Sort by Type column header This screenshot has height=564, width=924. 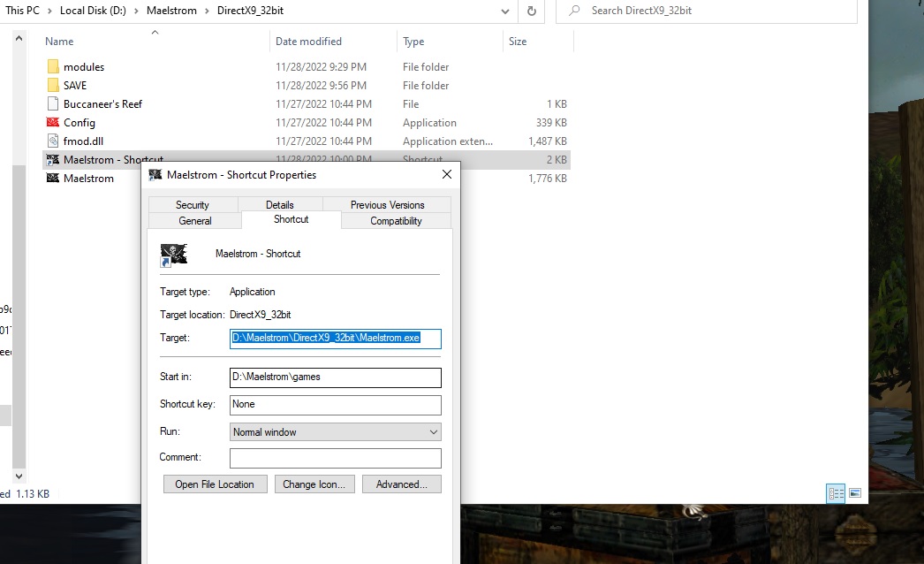tap(413, 42)
